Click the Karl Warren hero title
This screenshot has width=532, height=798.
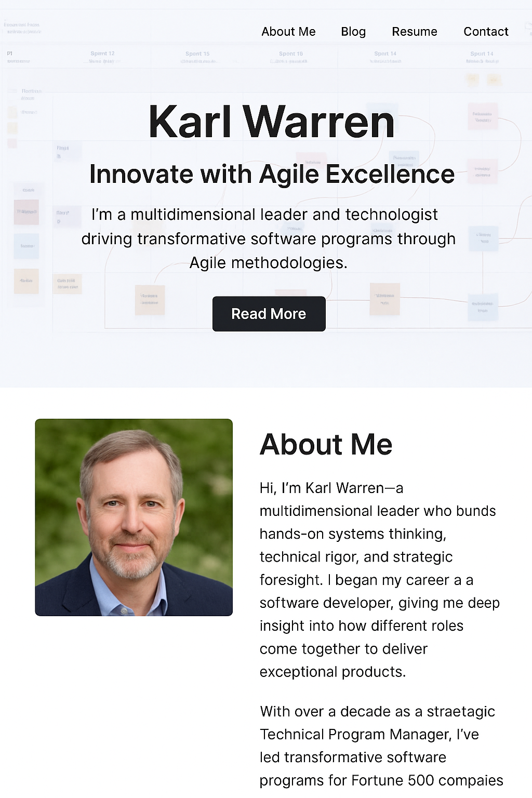pyautogui.click(x=271, y=122)
